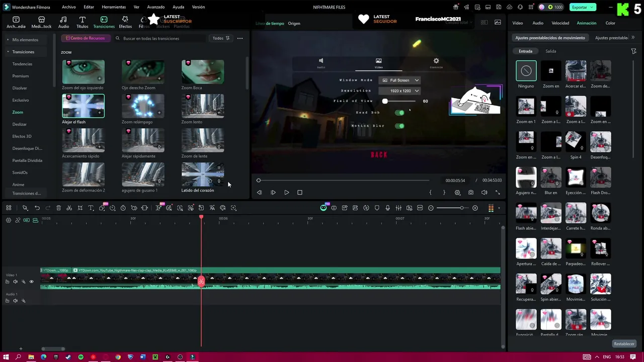Screen dimensions: 644x362
Task: Click the play button under preview
Action: pyautogui.click(x=286, y=192)
